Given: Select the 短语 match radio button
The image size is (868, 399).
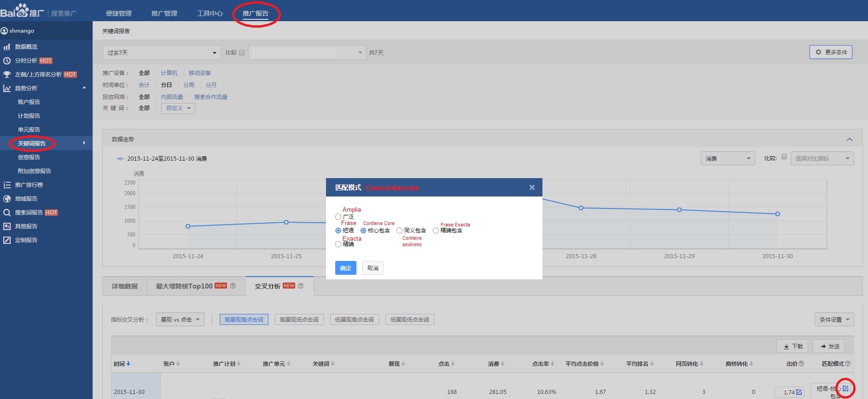Looking at the screenshot, I should point(338,231).
